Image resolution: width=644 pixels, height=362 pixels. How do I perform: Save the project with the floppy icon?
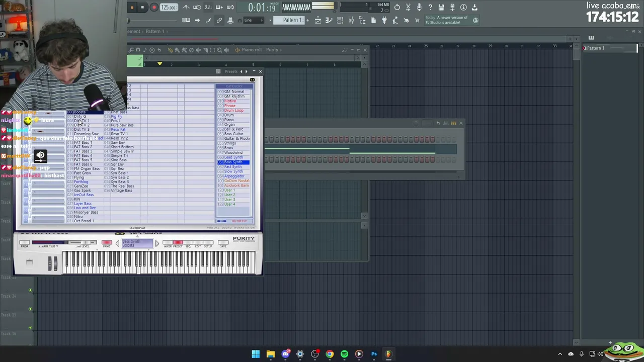coord(441,8)
